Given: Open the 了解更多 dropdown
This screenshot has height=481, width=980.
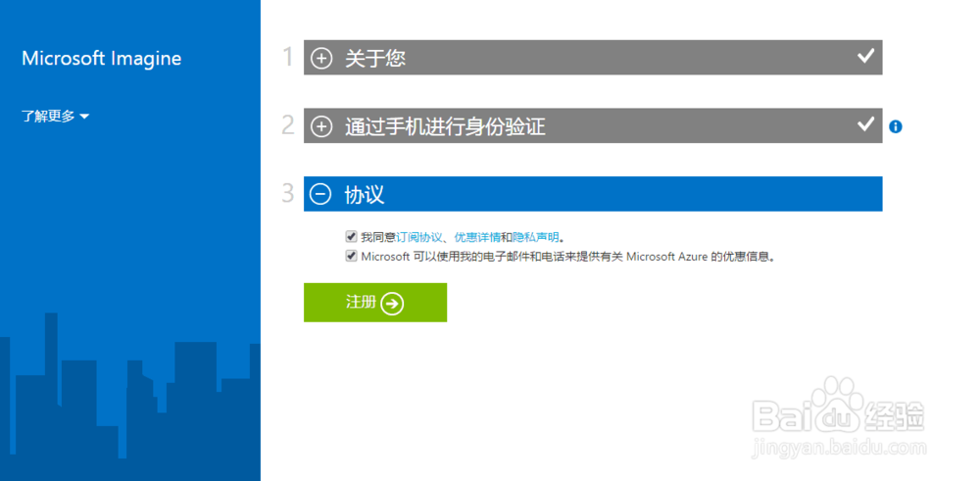Looking at the screenshot, I should [56, 117].
